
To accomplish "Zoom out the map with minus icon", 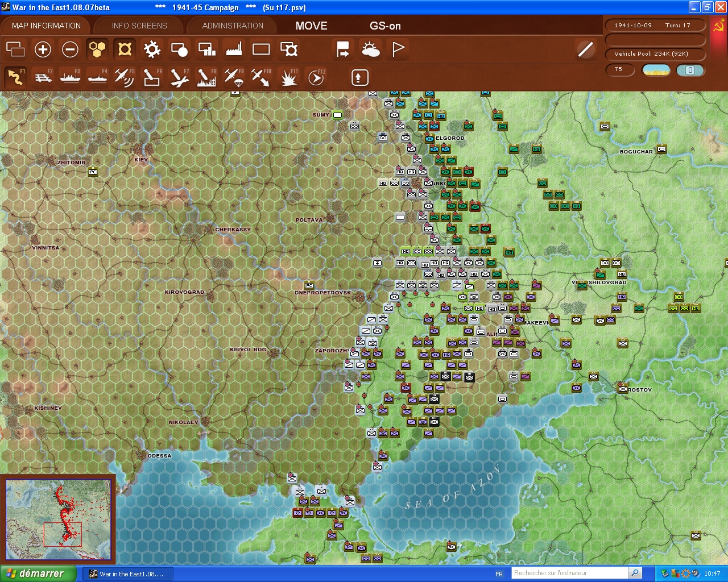I will click(70, 49).
